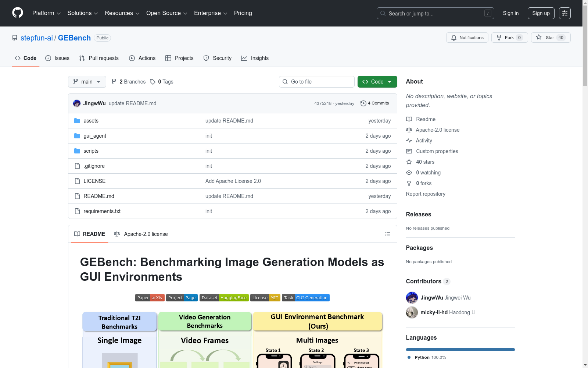The image size is (588, 368).
Task: Click the fork icon in Fork button
Action: [499, 38]
